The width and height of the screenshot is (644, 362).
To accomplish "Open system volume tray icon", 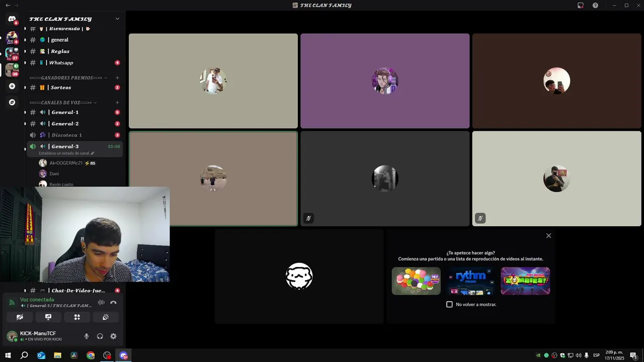I will (578, 355).
